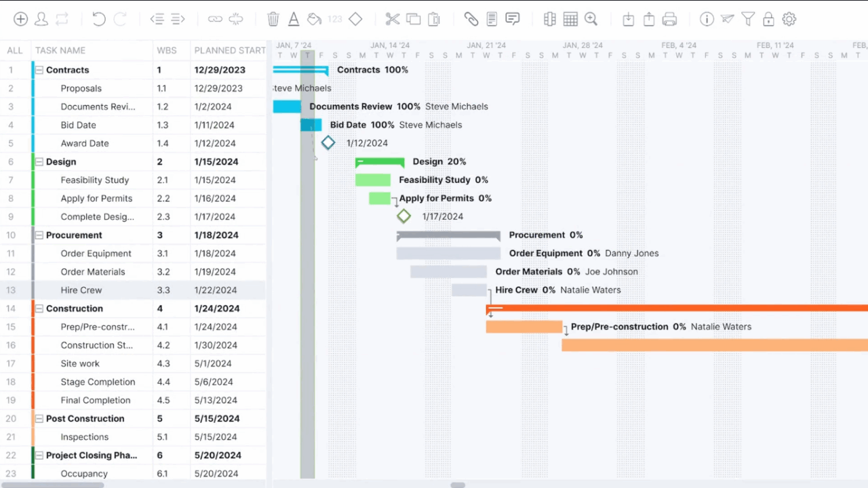Click the TASK NAME column header
The image size is (868, 488).
[60, 50]
